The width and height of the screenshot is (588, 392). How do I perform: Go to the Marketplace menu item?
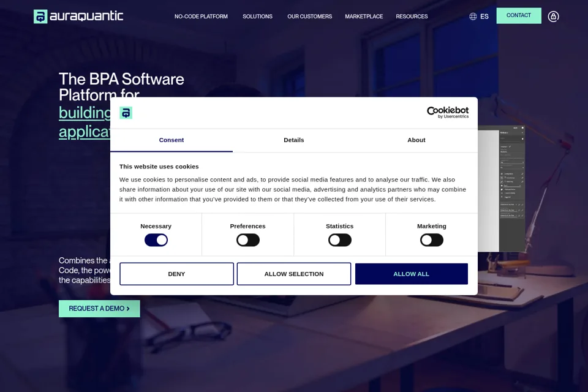pos(364,17)
